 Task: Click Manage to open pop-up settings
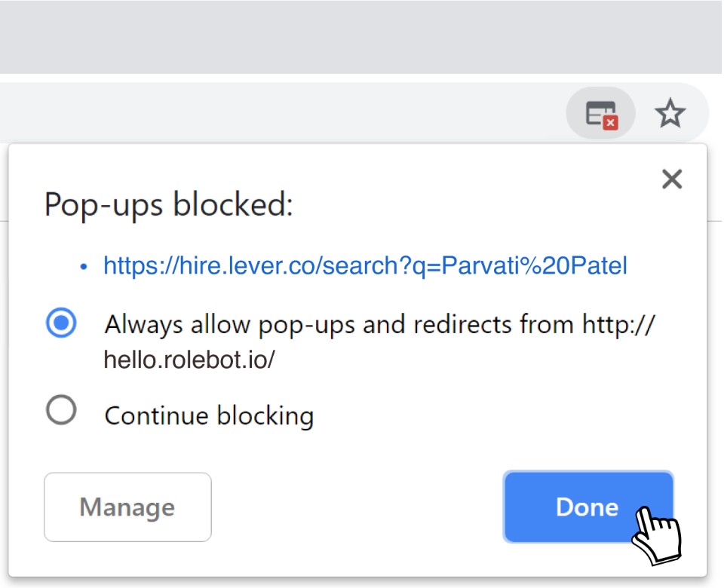click(x=127, y=507)
